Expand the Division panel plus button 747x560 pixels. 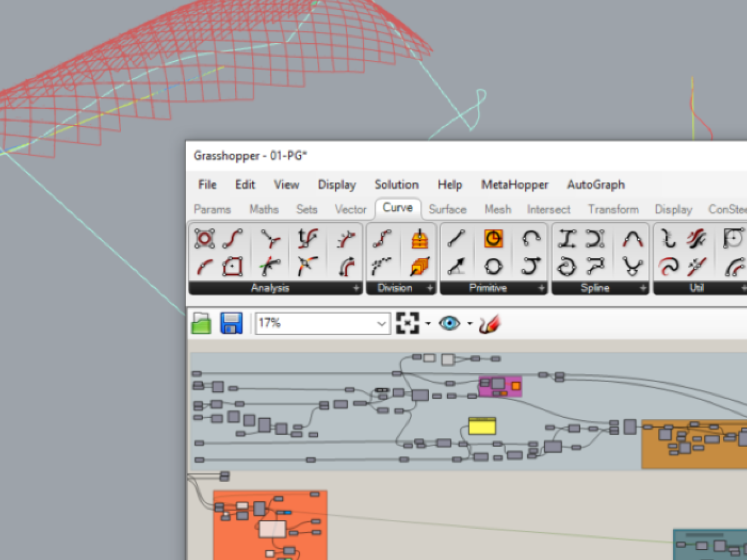click(430, 288)
